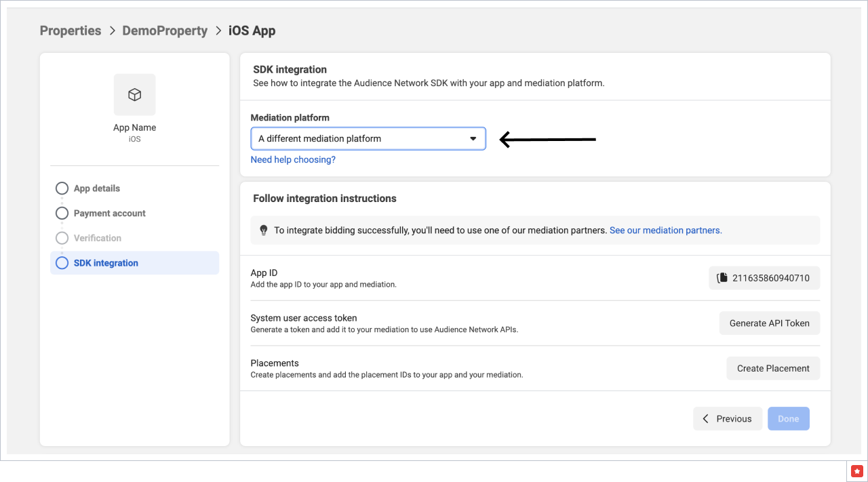Click the copy icon beside App ID
The width and height of the screenshot is (868, 482).
[722, 278]
